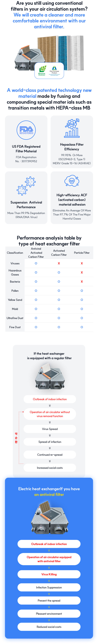This screenshot has height=644, width=98.
Task: Click the FDA Registered badge icon
Action: point(26,130)
